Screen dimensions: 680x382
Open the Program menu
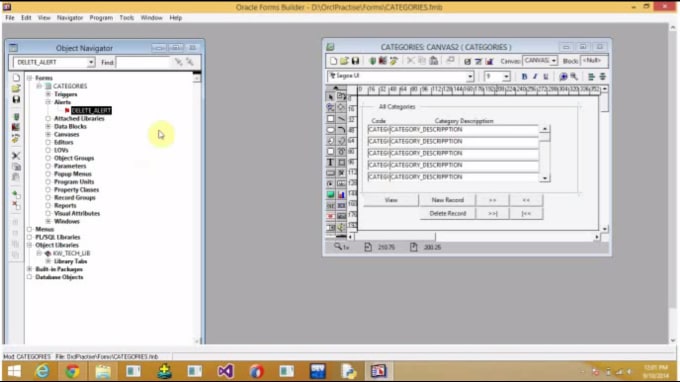coord(101,18)
